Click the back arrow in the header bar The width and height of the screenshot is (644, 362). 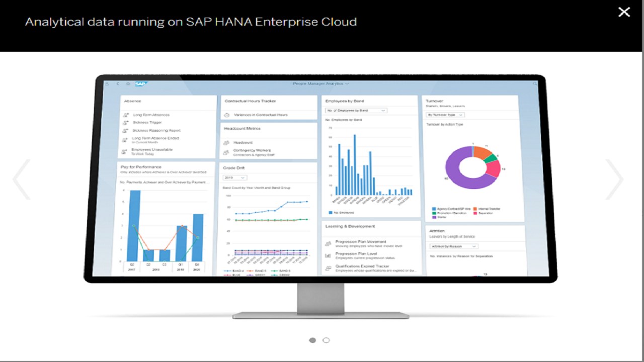[118, 83]
